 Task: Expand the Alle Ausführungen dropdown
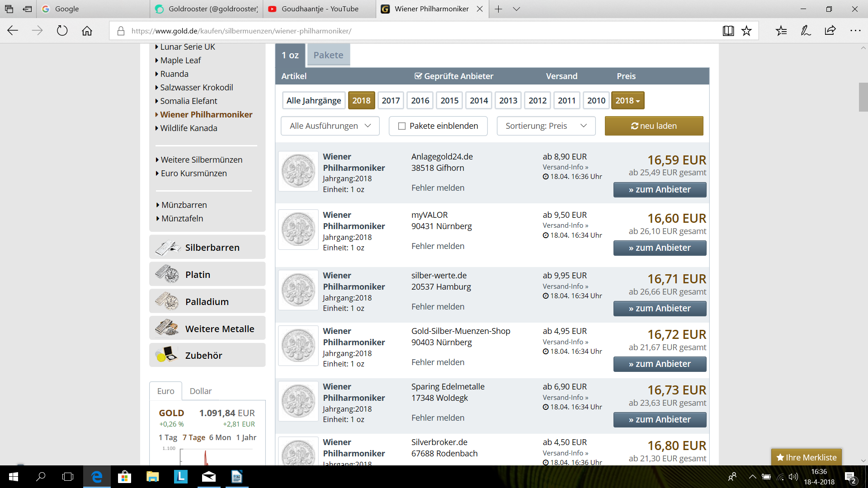tap(330, 126)
